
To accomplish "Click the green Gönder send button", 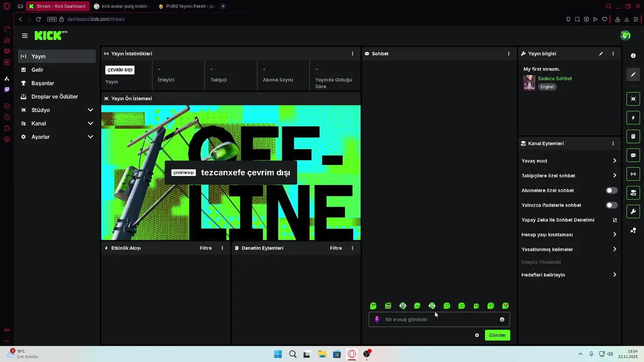I will coord(498,335).
